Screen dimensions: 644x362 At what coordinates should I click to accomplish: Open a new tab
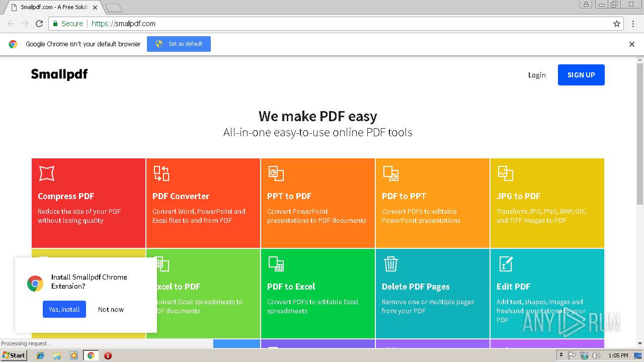pyautogui.click(x=114, y=8)
